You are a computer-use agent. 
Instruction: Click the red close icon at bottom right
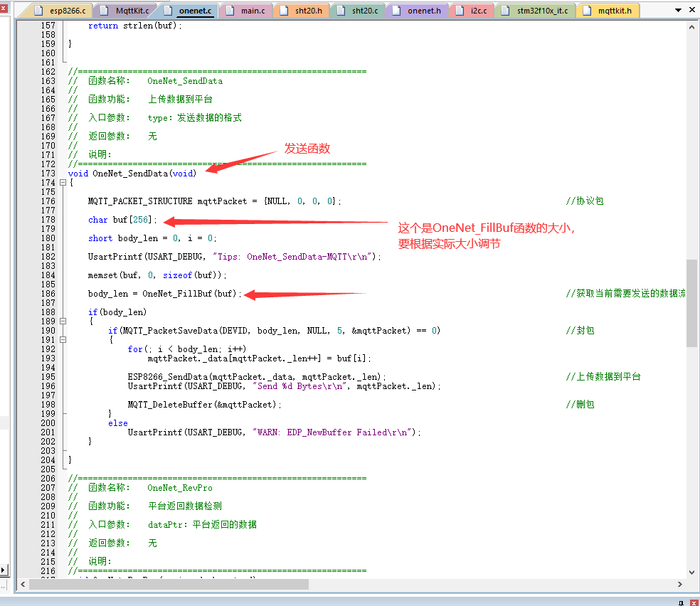point(694,603)
